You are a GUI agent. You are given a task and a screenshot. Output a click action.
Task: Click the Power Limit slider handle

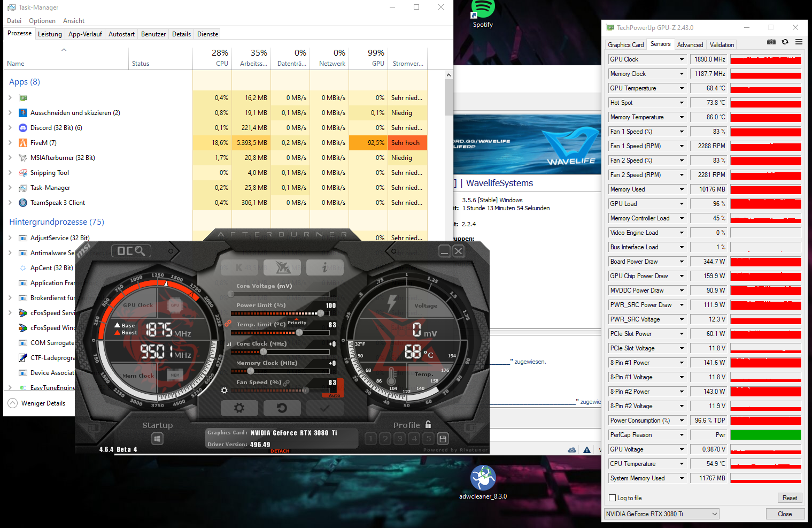pyautogui.click(x=321, y=313)
